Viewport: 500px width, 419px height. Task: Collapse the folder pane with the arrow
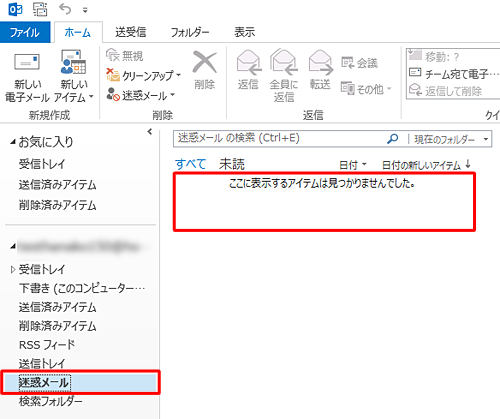[150, 132]
